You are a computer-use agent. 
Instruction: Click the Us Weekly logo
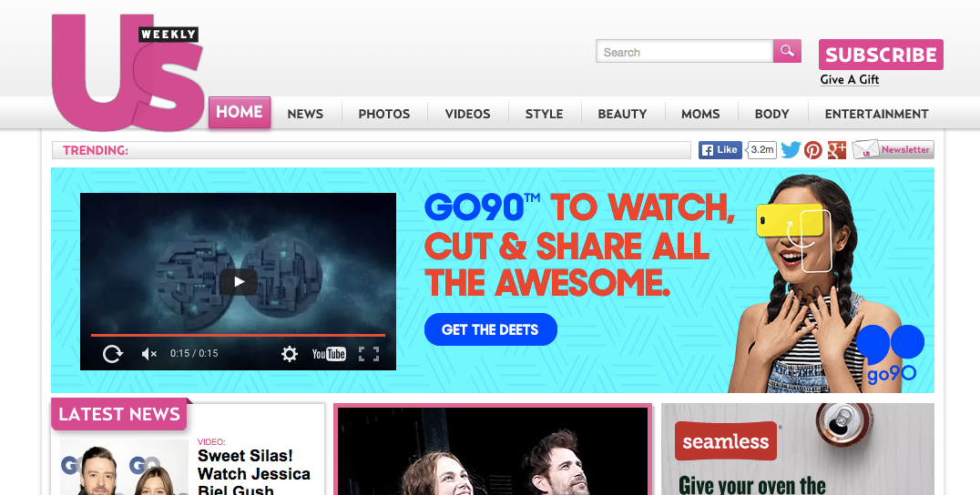pos(128,73)
